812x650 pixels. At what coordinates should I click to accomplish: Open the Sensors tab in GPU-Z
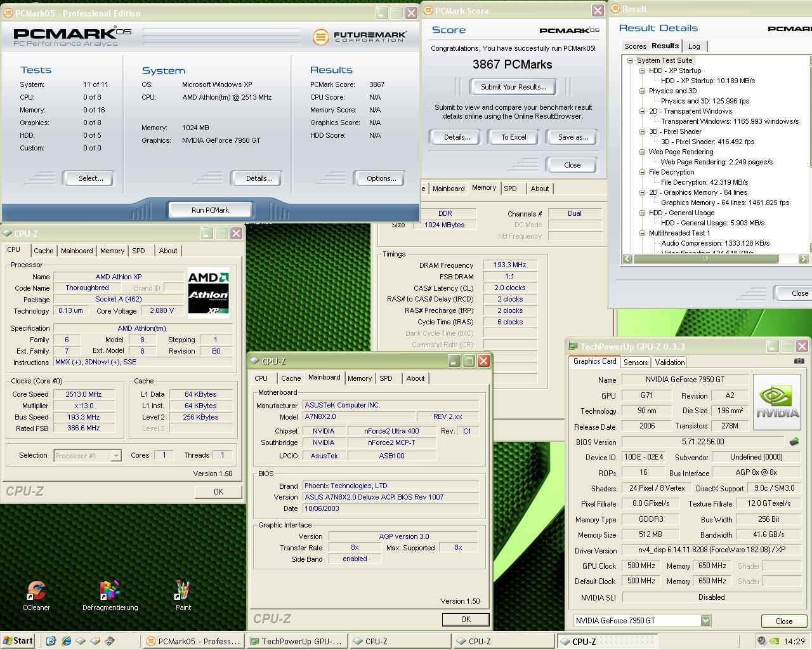636,362
